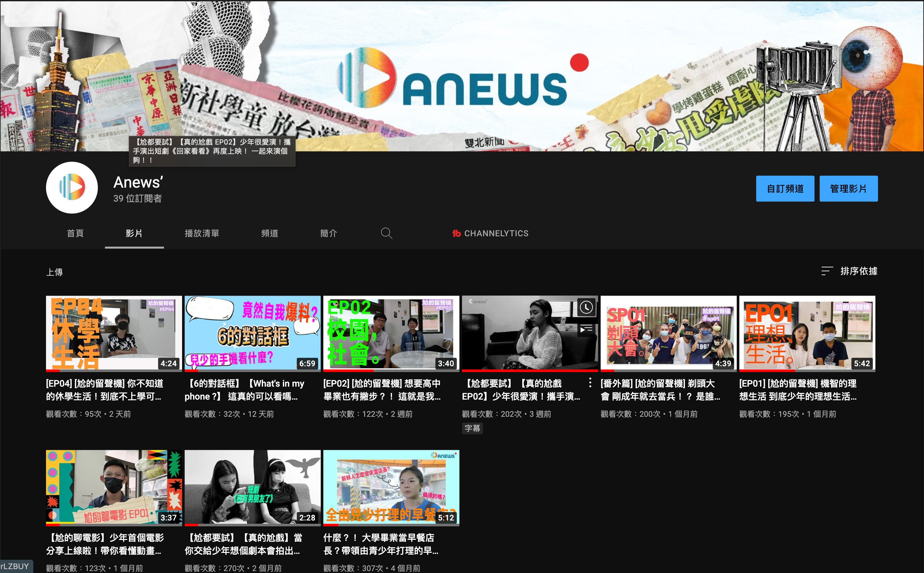Click the 尬的聊電影 EP01 thumbnail
Viewport: 924px width, 573px height.
click(114, 488)
